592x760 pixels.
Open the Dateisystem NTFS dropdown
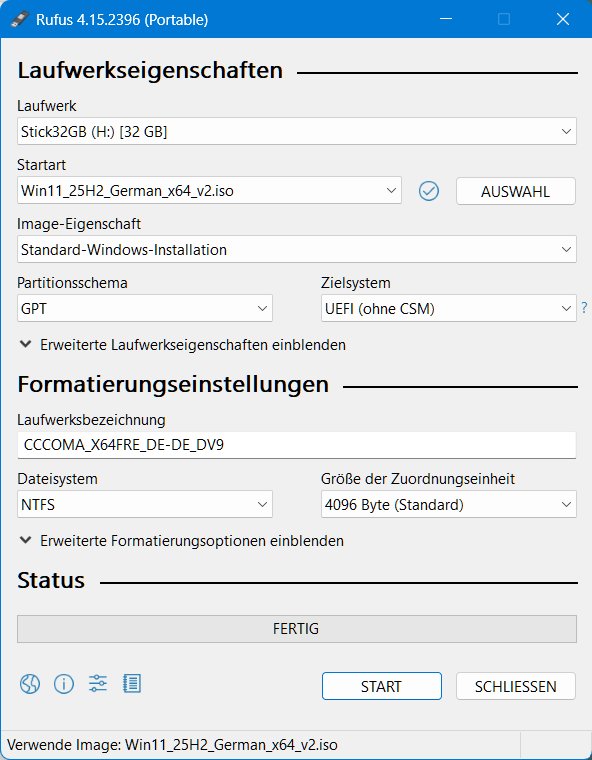tap(145, 504)
